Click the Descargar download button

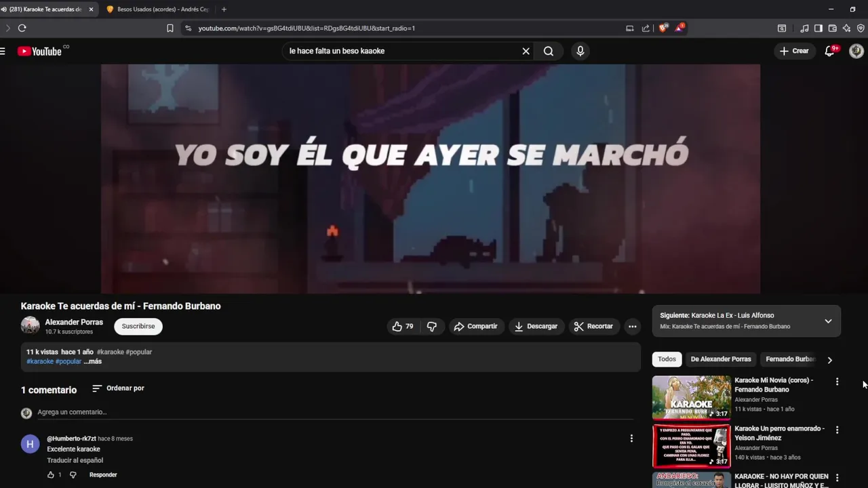[536, 326]
